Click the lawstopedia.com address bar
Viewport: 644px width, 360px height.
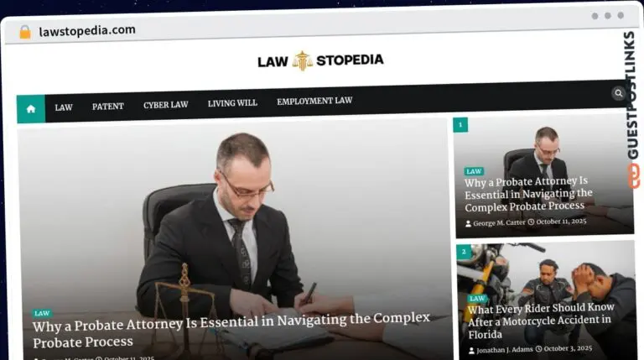tap(87, 31)
